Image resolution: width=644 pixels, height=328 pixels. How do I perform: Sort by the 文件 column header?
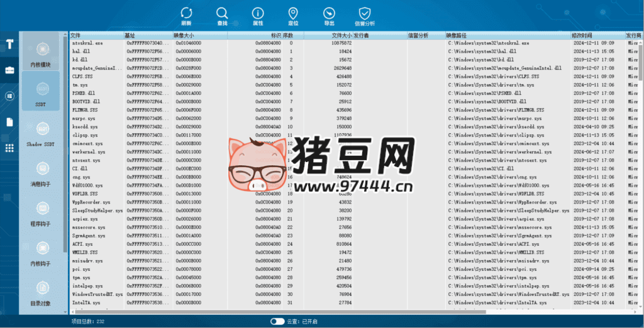[x=96, y=36]
